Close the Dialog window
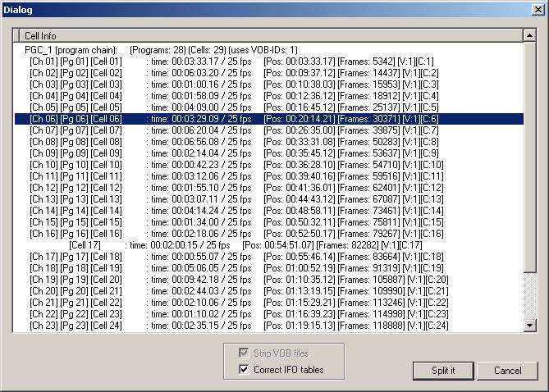The width and height of the screenshot is (549, 392). tap(537, 11)
